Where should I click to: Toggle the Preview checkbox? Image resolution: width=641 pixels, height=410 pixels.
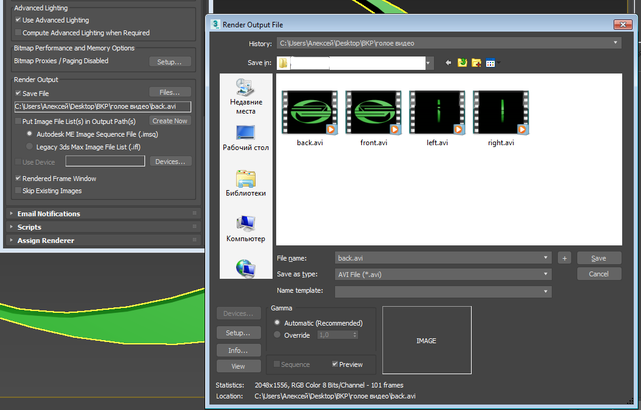point(333,365)
